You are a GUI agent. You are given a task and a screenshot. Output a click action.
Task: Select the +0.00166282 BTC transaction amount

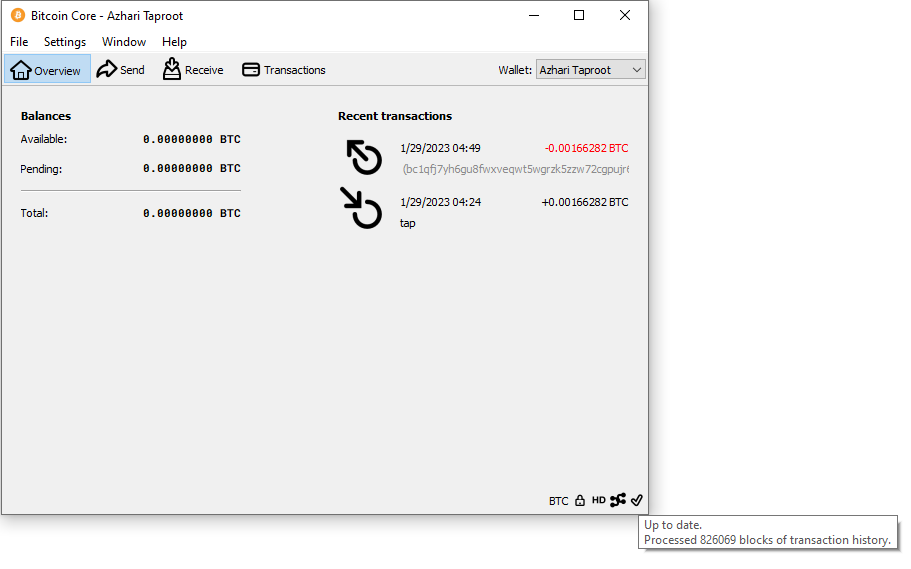pyautogui.click(x=585, y=202)
